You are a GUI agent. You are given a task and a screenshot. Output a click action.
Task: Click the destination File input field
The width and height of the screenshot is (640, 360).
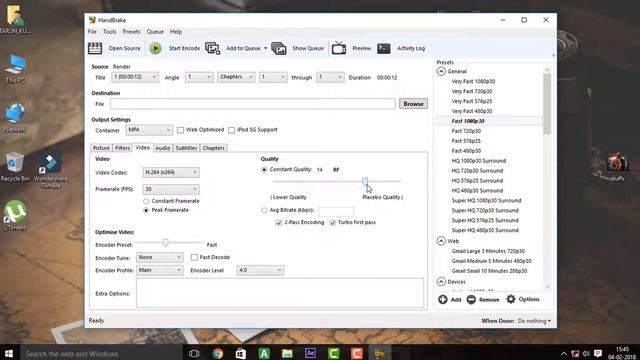(253, 104)
